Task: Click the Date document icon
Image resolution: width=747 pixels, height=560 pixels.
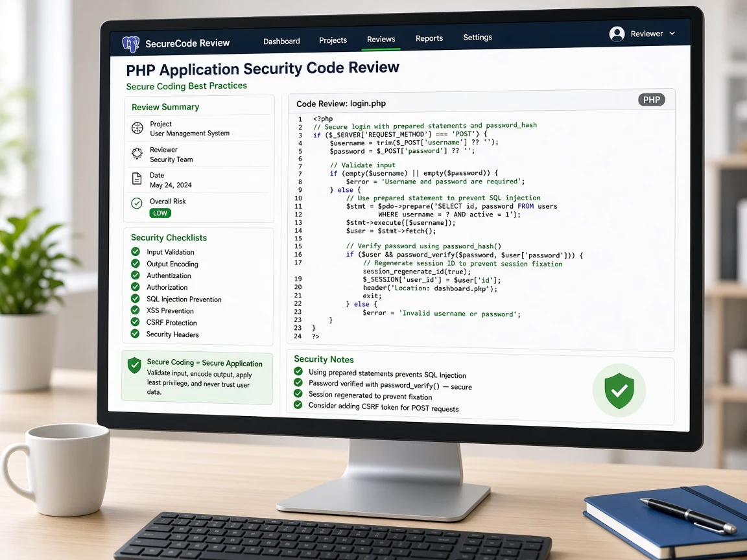Action: point(137,179)
